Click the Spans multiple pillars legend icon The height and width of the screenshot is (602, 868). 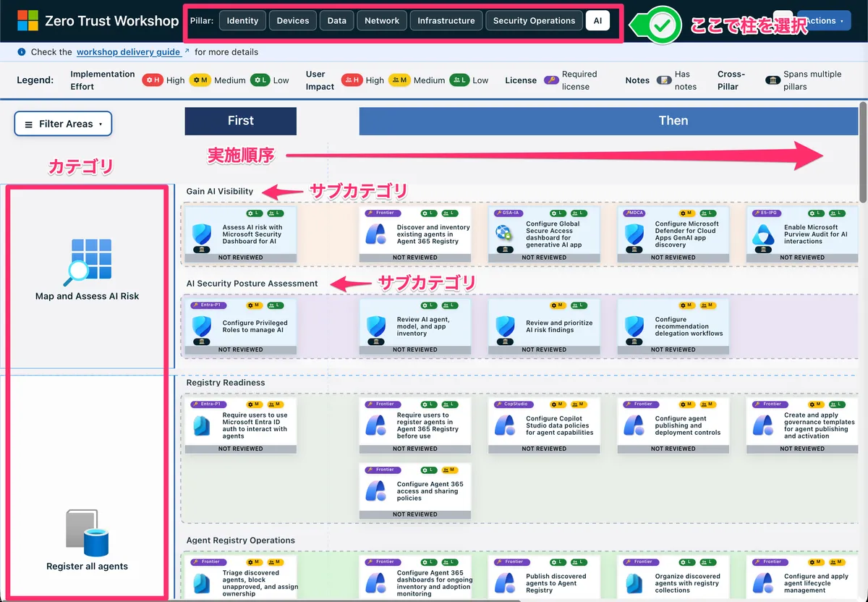click(x=772, y=80)
